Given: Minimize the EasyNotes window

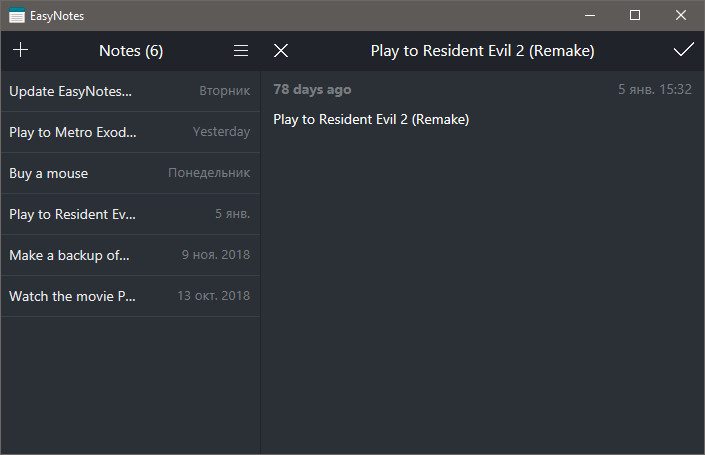Looking at the screenshot, I should [588, 15].
